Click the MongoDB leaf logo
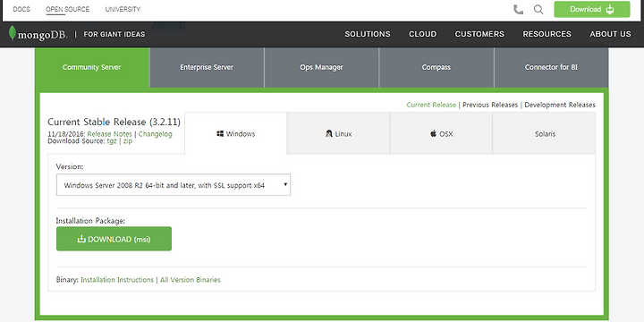This screenshot has width=644, height=322. pyautogui.click(x=13, y=33)
